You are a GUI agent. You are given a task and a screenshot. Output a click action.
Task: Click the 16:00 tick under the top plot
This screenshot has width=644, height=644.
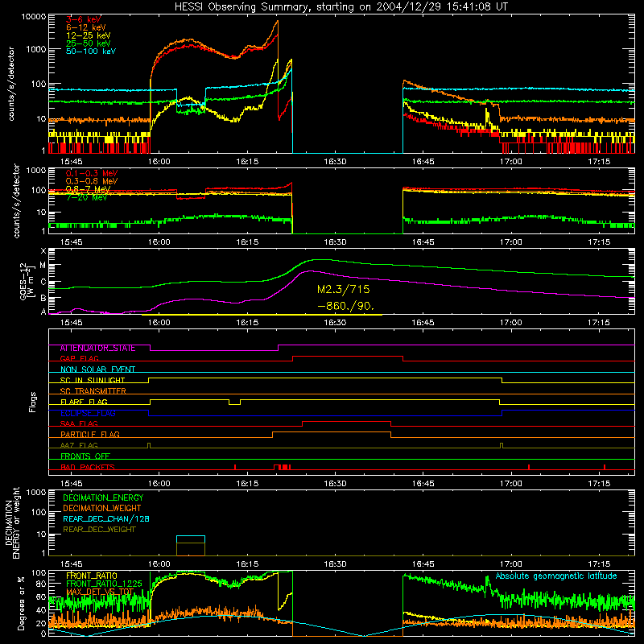pos(159,162)
